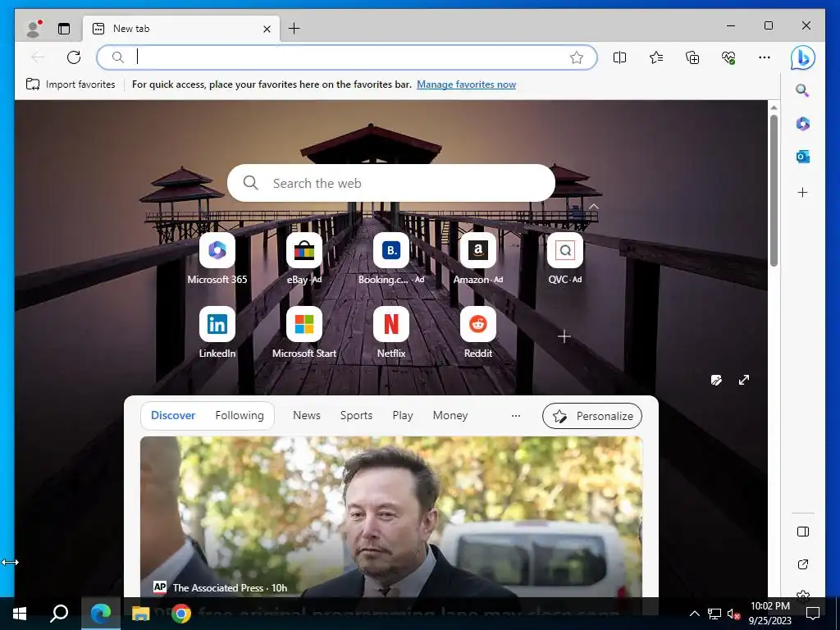The height and width of the screenshot is (630, 840).
Task: Add a new quick link site
Action: coord(564,336)
